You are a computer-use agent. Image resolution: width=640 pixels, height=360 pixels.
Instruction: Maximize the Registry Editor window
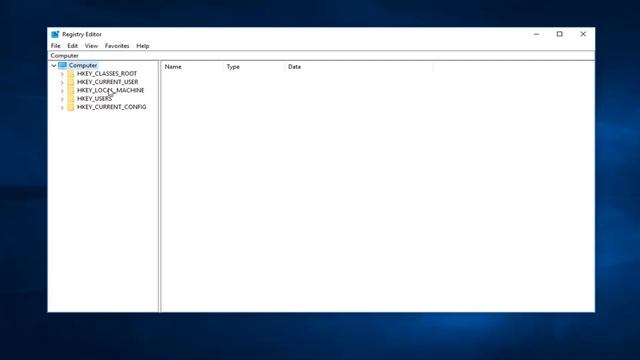coord(560,34)
